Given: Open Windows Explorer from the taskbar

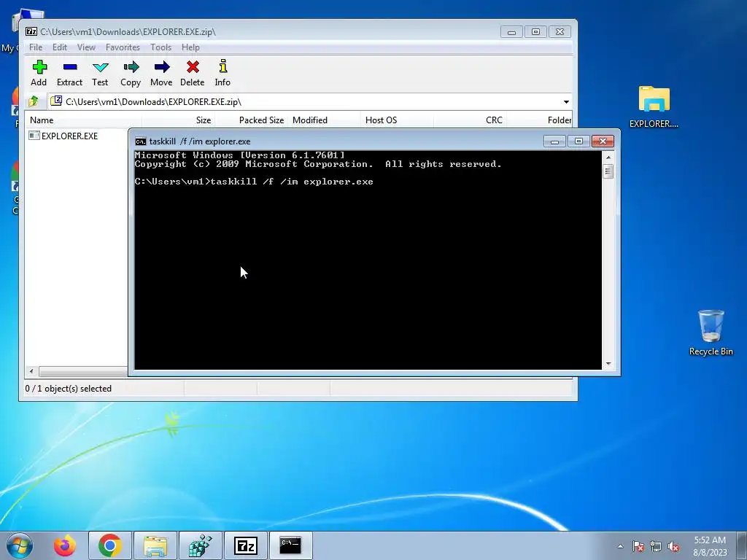Looking at the screenshot, I should click(x=155, y=545).
